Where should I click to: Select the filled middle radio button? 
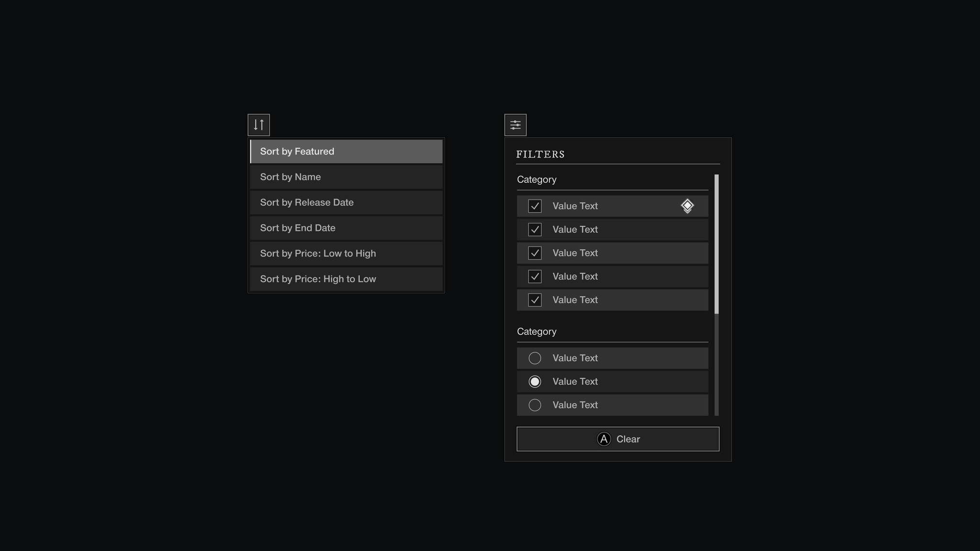pos(535,382)
